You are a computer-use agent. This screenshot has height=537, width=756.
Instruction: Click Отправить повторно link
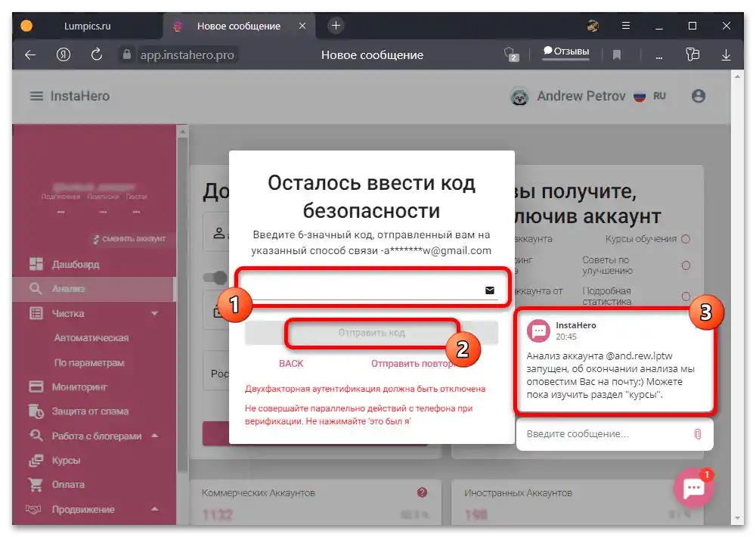click(x=415, y=364)
